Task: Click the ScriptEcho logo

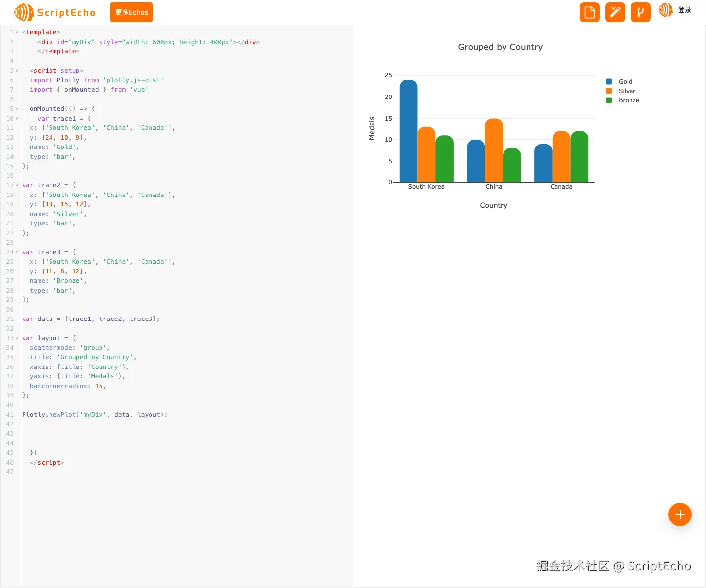Action: coord(54,12)
